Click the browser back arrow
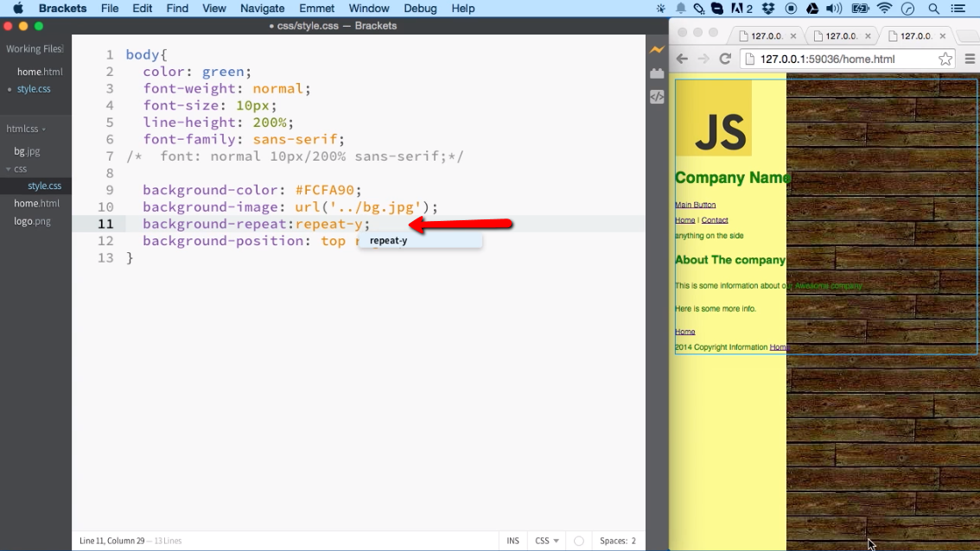The width and height of the screenshot is (980, 551). [682, 59]
